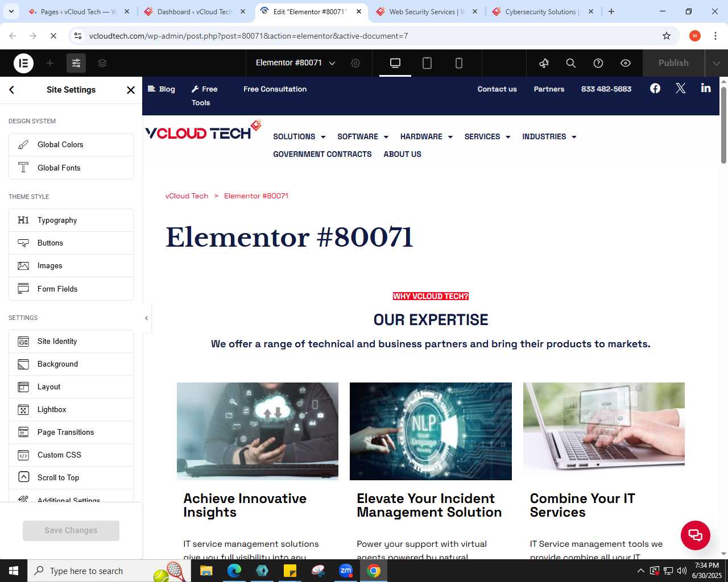Viewport: 728px width, 582px height.
Task: Open Images theme style
Action: coord(71,265)
